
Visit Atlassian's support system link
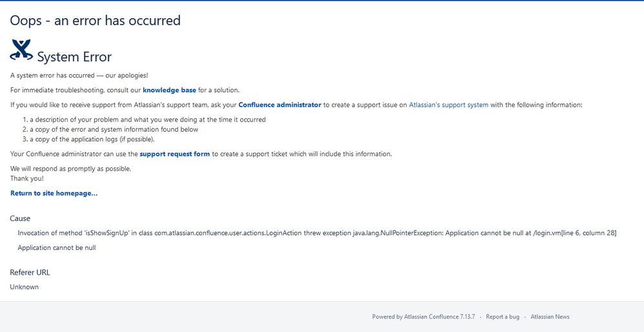pos(448,105)
